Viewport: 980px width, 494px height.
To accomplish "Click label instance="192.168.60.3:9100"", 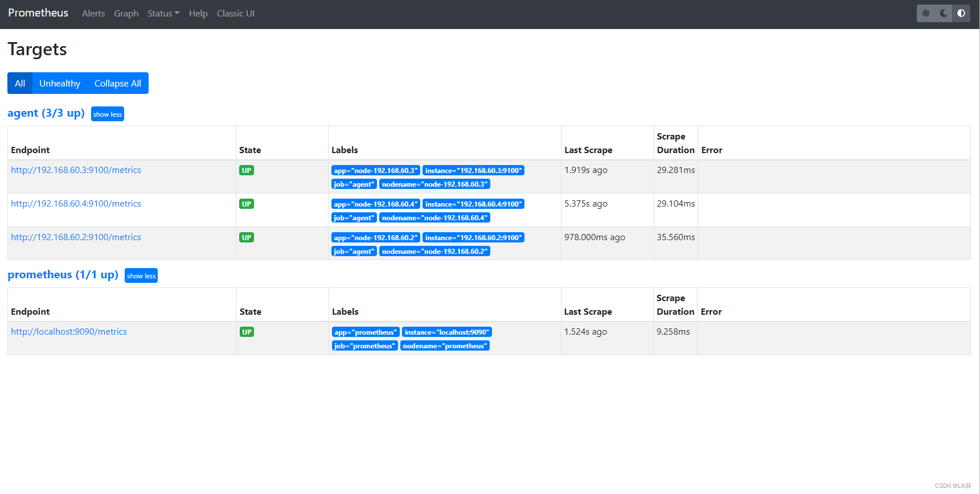I will pos(473,170).
